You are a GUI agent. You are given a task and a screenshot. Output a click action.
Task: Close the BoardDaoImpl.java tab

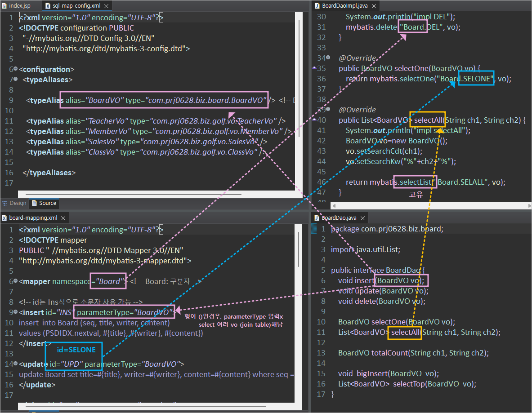(x=374, y=6)
